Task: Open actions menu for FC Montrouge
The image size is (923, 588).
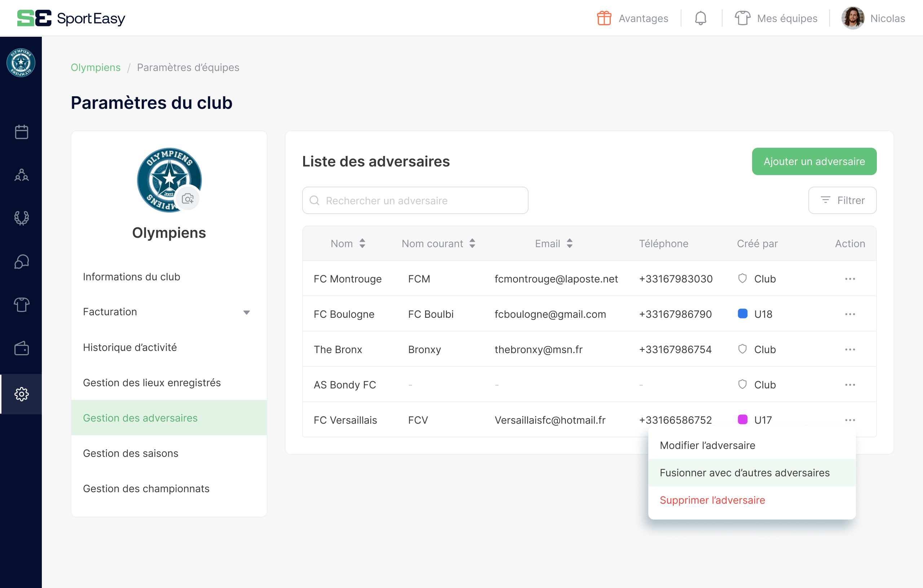Action: (x=850, y=279)
